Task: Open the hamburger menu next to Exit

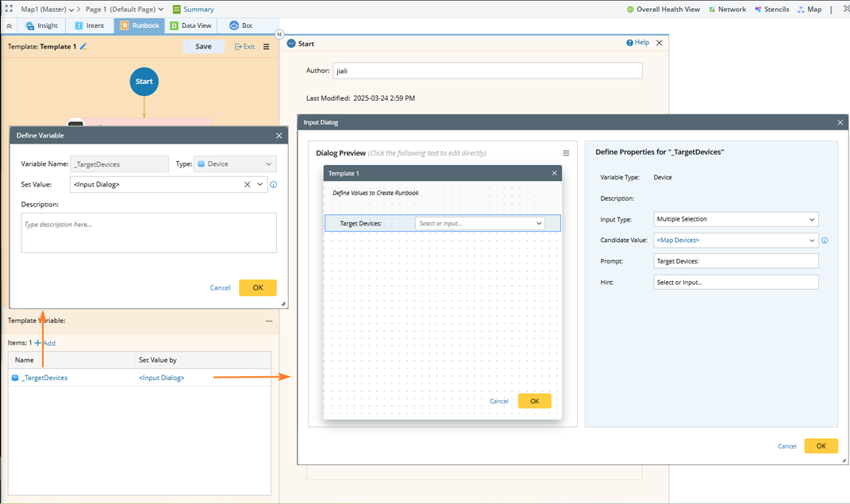Action: [x=267, y=47]
